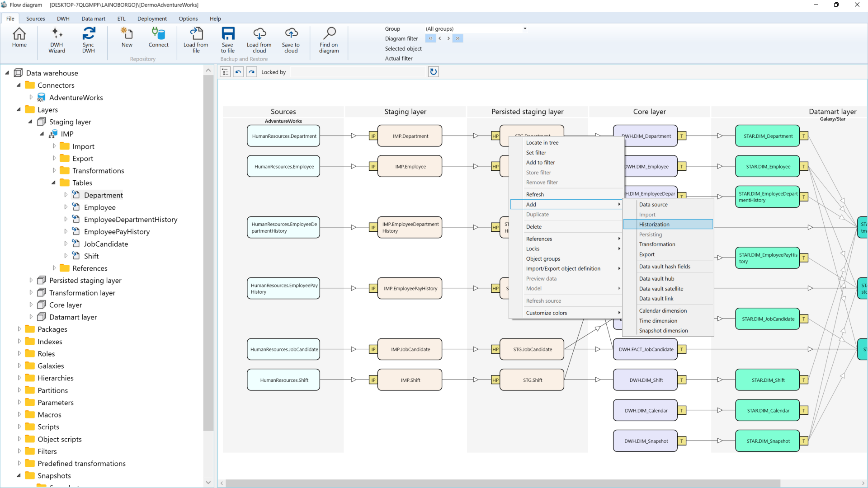Choose Delete from context menu
The image size is (868, 488).
[x=566, y=226]
